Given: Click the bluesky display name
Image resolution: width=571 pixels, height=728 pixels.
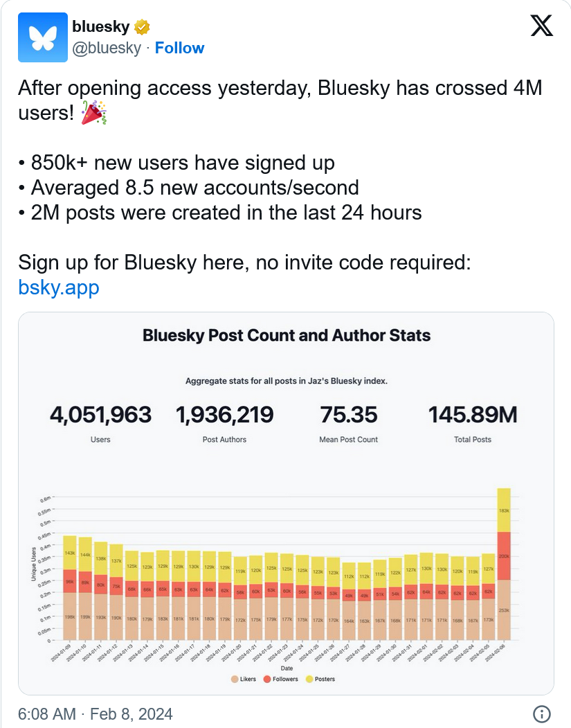Looking at the screenshot, I should tap(101, 27).
